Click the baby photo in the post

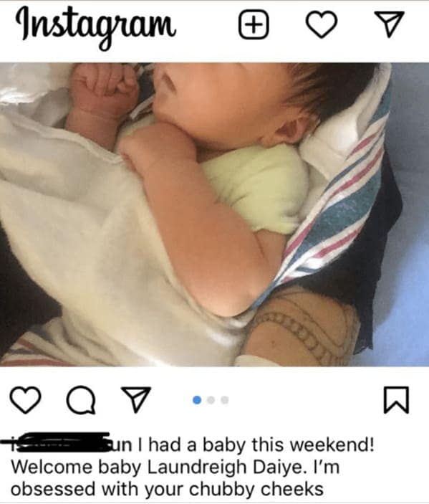(x=215, y=214)
